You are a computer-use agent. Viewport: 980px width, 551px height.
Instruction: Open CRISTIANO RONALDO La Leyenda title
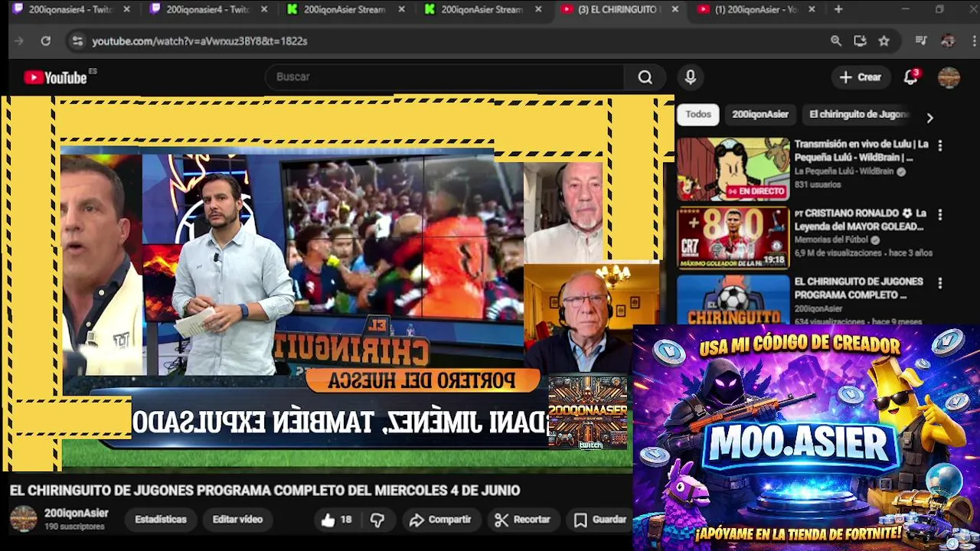click(x=861, y=220)
